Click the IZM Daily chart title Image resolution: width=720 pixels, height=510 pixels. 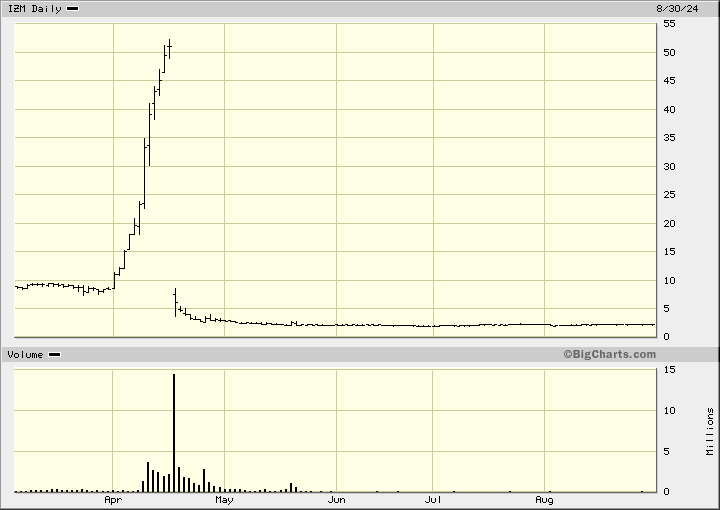[33, 8]
